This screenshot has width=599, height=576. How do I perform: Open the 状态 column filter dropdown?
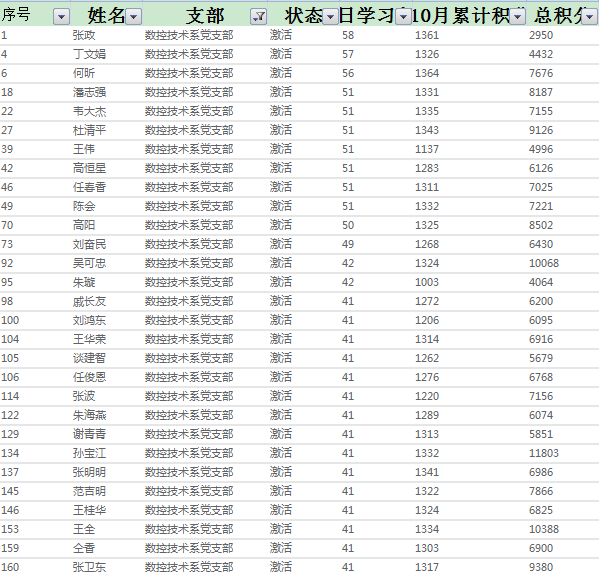coord(330,16)
